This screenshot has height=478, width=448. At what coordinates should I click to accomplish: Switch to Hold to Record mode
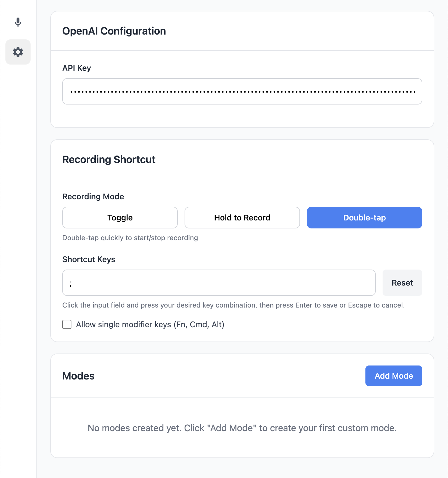[242, 217]
